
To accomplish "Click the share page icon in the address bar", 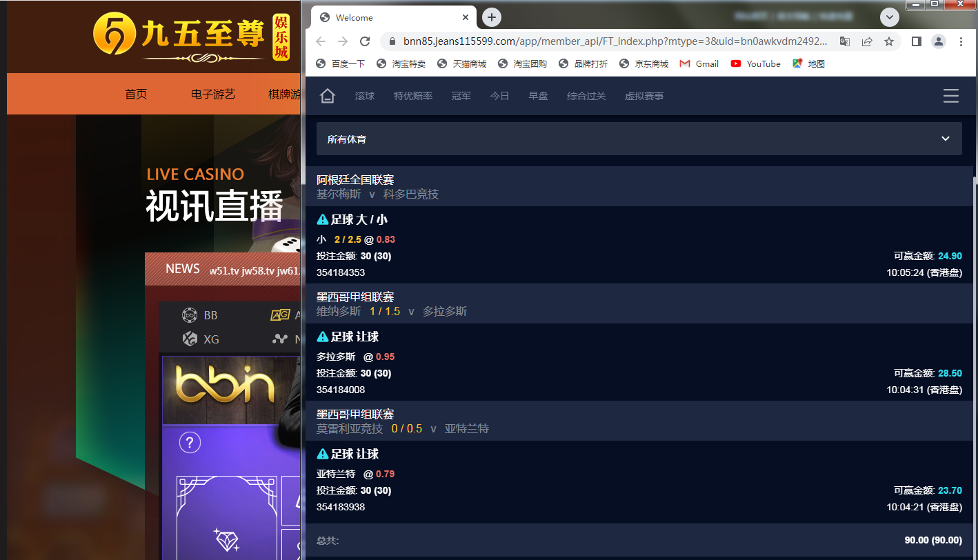I will 867,41.
